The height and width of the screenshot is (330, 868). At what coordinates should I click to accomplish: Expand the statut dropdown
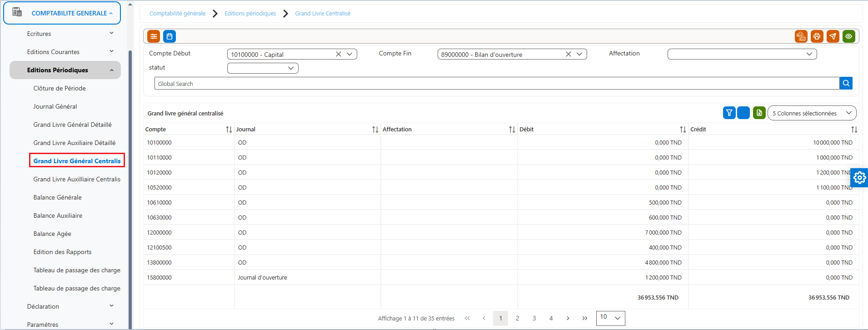pos(263,68)
